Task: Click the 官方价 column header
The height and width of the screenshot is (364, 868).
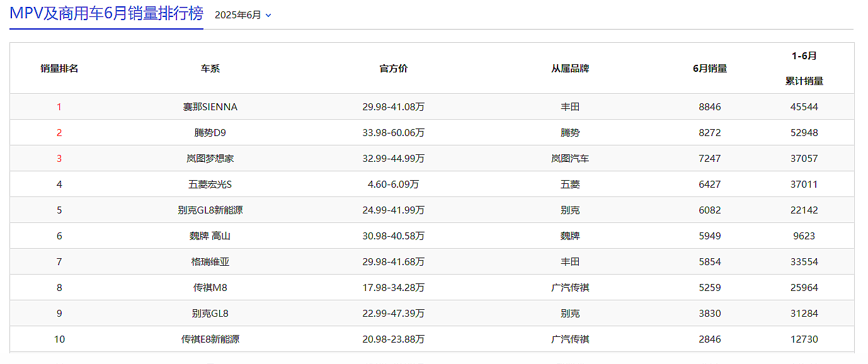Action: point(393,69)
